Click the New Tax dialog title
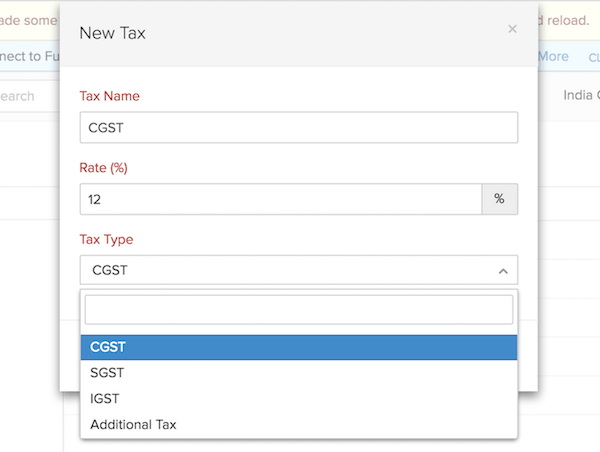This screenshot has width=600, height=452. [112, 33]
